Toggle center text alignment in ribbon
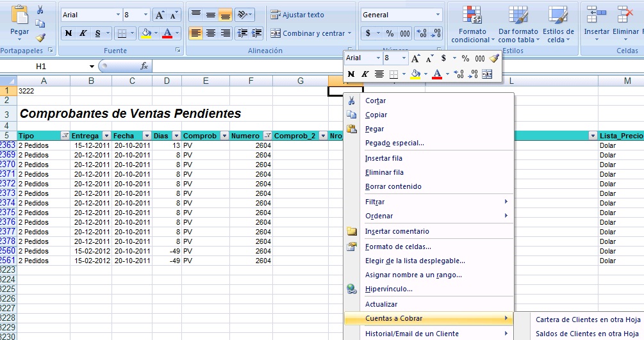Image resolution: width=644 pixels, height=340 pixels. pyautogui.click(x=211, y=33)
